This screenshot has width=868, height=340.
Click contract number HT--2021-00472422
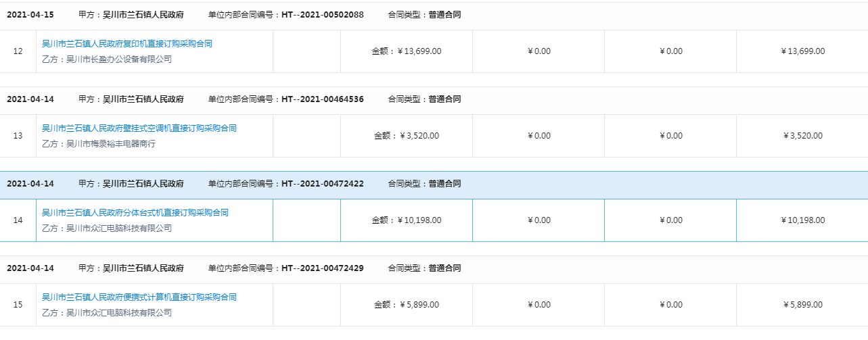[x=322, y=183]
